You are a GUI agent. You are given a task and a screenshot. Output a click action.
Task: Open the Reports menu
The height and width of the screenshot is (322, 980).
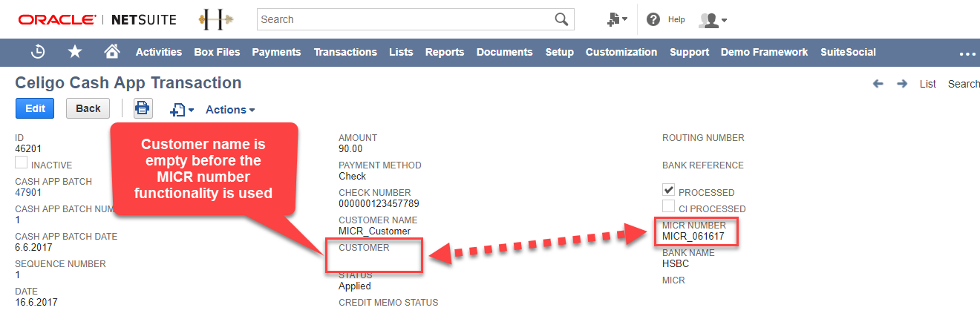445,52
